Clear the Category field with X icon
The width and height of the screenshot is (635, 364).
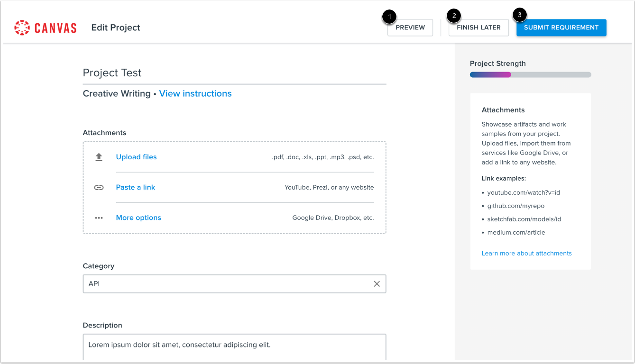(377, 284)
